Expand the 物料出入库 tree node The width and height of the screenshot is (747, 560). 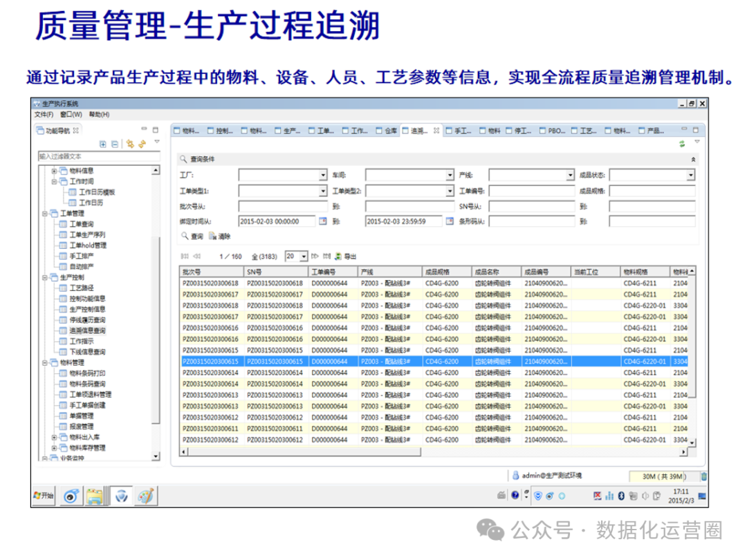[54, 437]
